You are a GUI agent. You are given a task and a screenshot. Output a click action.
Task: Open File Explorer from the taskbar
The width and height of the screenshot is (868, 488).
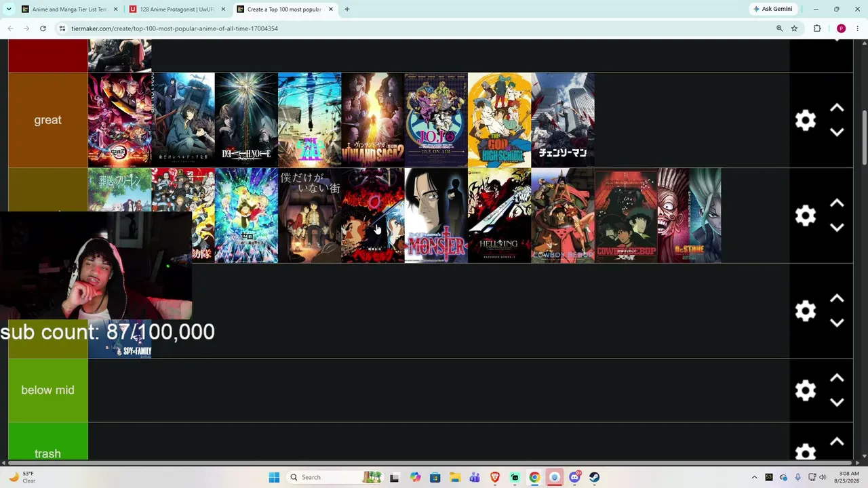point(454,477)
